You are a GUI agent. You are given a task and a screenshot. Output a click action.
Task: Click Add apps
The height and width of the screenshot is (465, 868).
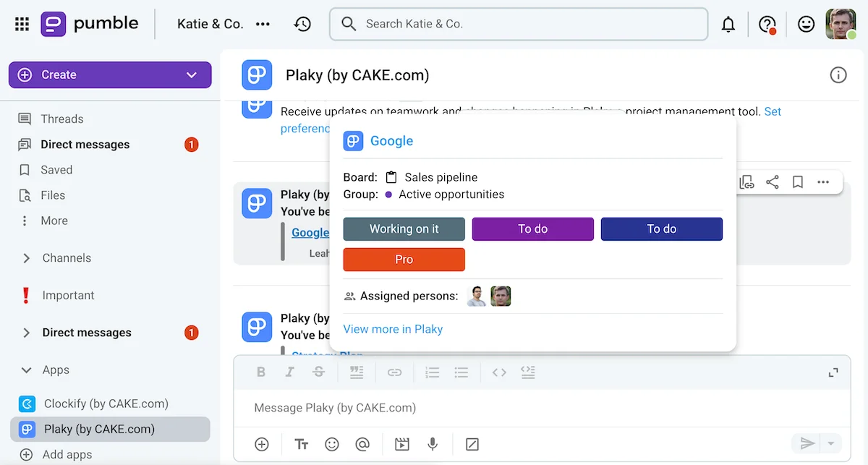click(67, 455)
